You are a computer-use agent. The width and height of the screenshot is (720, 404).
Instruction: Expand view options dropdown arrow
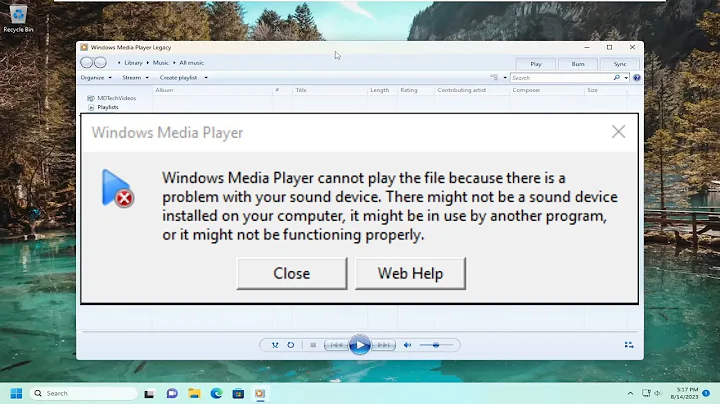[505, 78]
